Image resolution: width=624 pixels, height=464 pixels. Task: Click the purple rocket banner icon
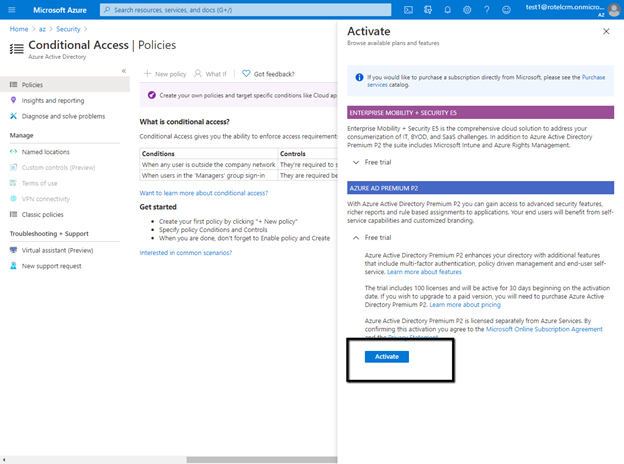[151, 95]
